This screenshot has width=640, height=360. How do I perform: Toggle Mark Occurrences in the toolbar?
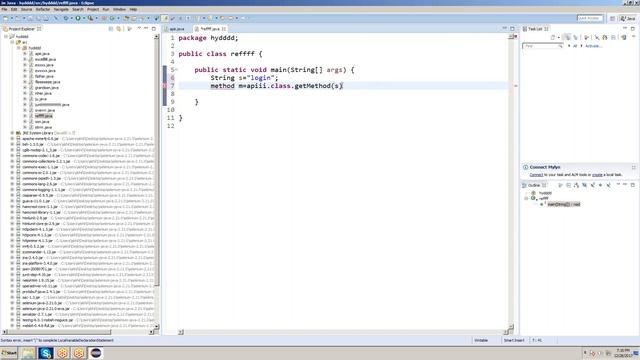coord(165,18)
